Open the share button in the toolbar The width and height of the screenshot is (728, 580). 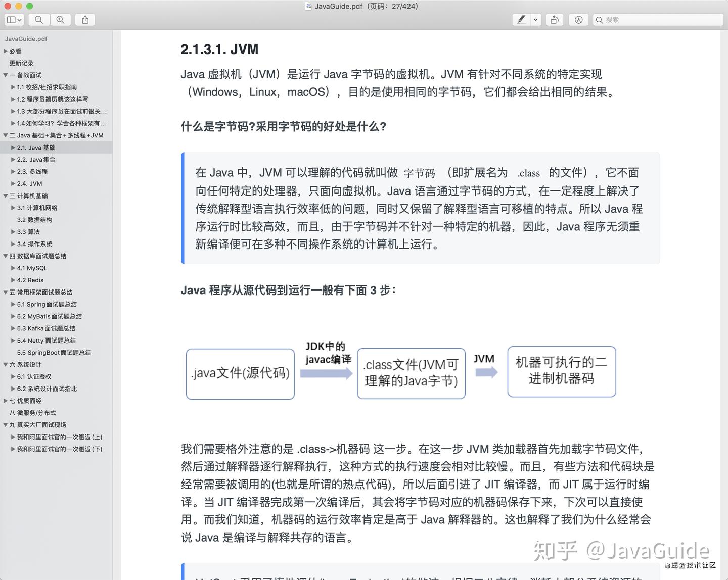click(85, 20)
